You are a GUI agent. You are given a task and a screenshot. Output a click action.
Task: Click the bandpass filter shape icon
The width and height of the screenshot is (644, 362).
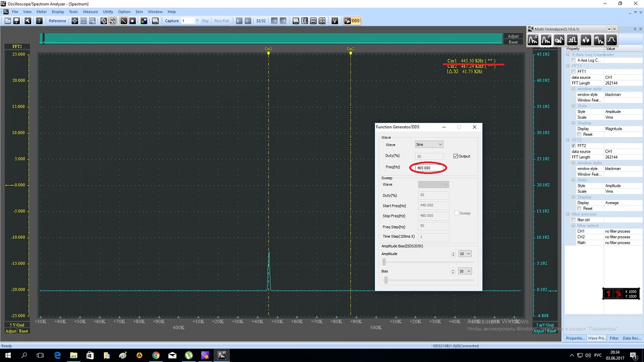point(611,40)
